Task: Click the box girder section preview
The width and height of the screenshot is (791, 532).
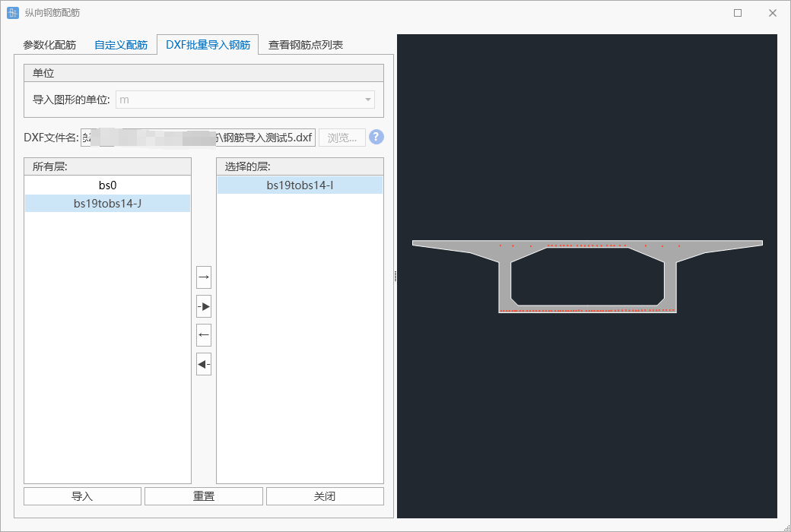Action: (587, 277)
